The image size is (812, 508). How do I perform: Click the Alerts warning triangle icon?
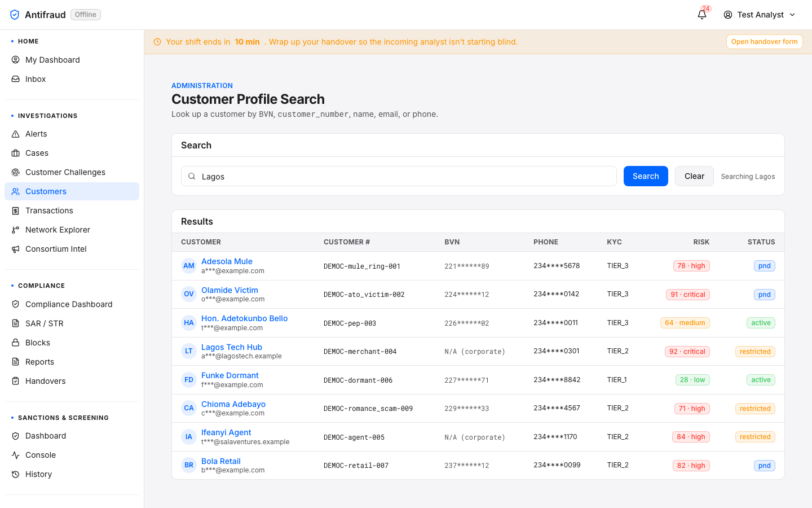pyautogui.click(x=16, y=134)
